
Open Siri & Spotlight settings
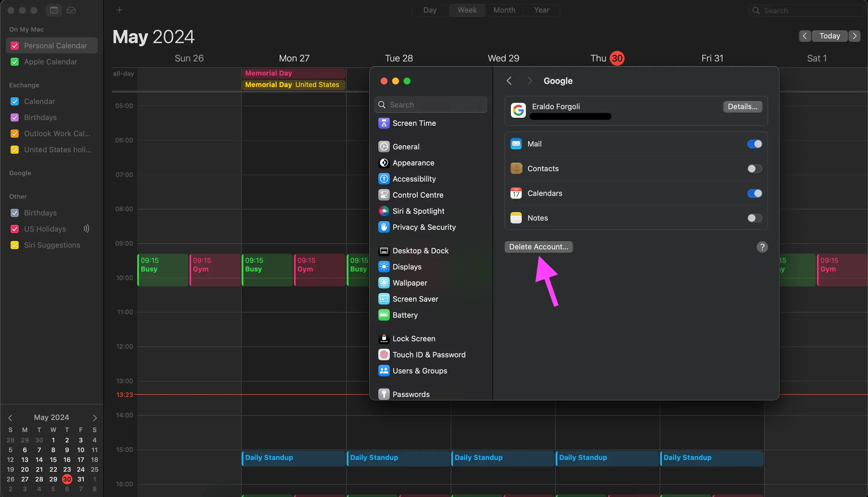coord(418,211)
